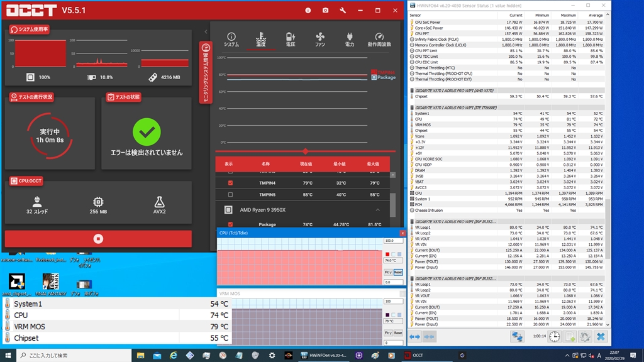Click the HWiNFO clock reset timer icon
Screen dimensions: 644x362
pos(554,337)
